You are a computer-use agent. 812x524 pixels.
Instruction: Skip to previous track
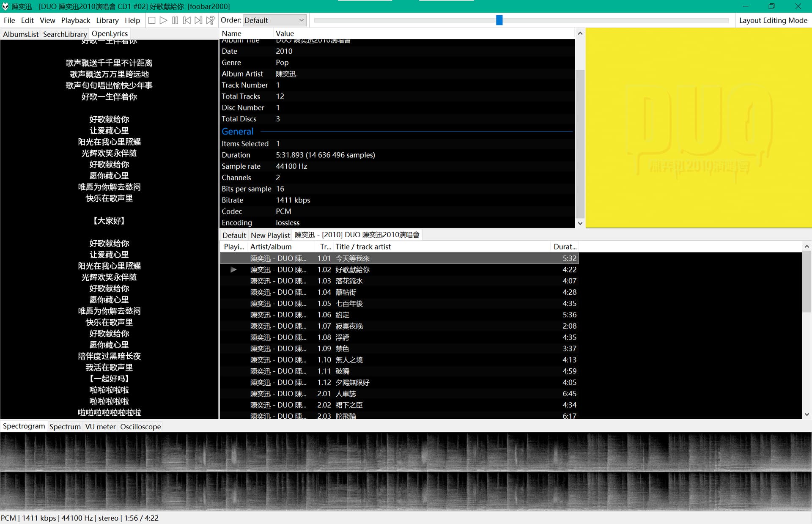[187, 20]
